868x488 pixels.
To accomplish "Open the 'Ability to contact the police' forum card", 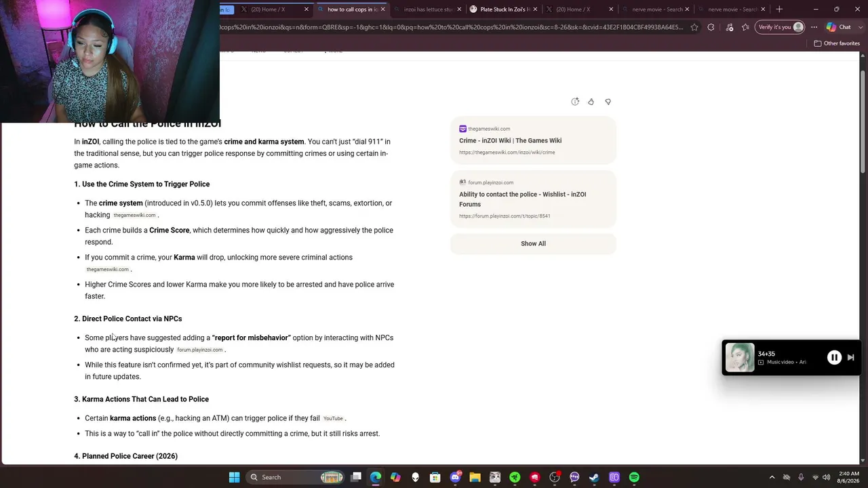I will [533, 199].
